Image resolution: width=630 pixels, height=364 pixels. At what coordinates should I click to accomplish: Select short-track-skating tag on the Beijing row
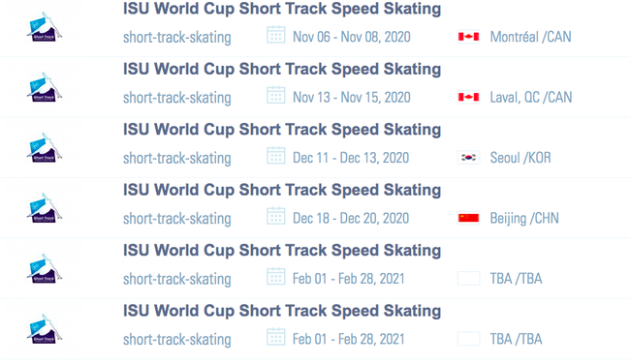(x=177, y=219)
